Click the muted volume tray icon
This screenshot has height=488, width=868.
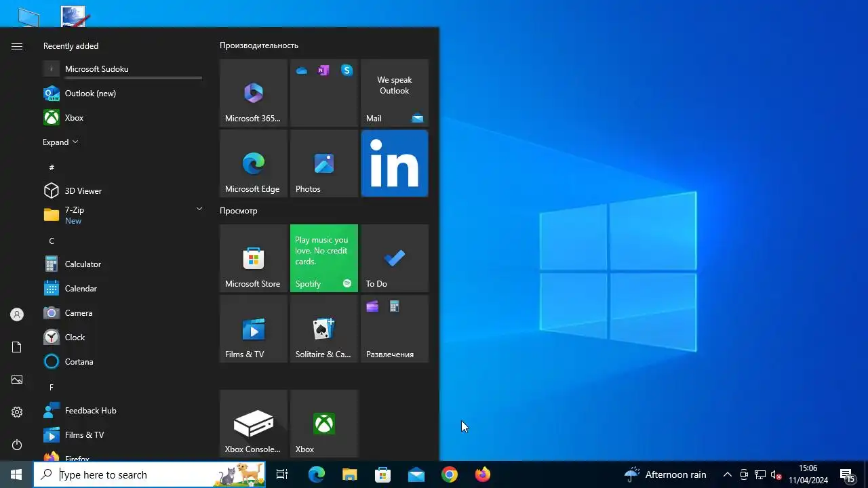pos(776,474)
